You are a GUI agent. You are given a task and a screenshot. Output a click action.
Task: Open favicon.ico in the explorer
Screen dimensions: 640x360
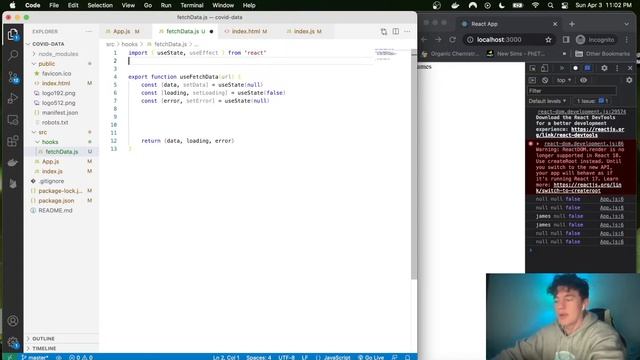pos(61,73)
